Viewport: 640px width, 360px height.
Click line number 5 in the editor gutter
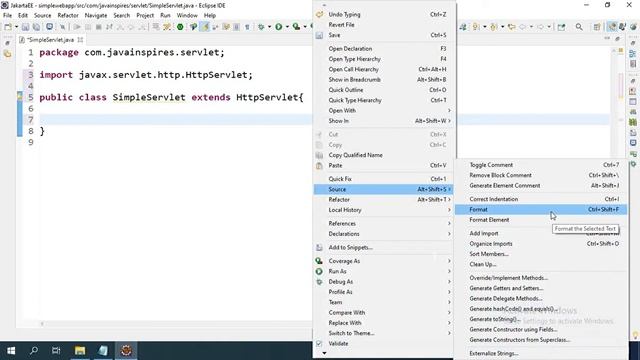point(31,97)
